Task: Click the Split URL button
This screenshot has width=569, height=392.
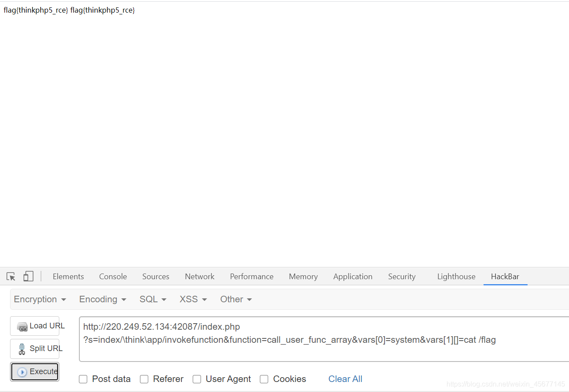Action: (x=35, y=348)
